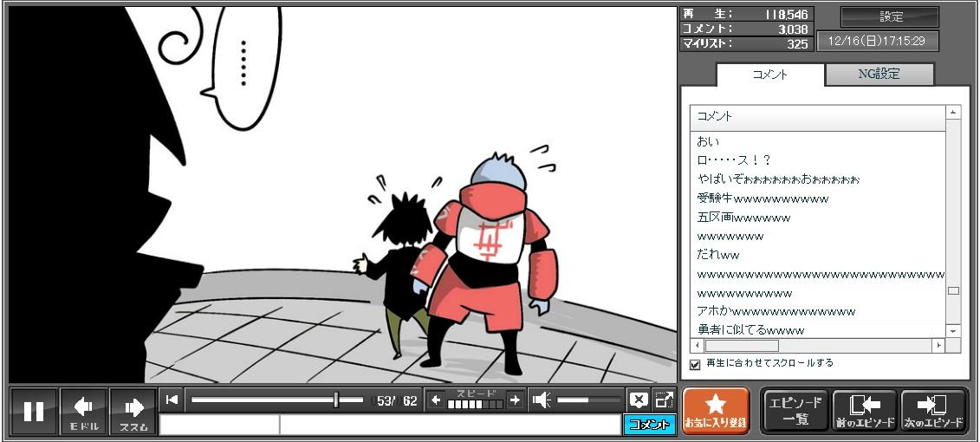
Task: Decrease playback speed with left arrow
Action: pos(436,400)
